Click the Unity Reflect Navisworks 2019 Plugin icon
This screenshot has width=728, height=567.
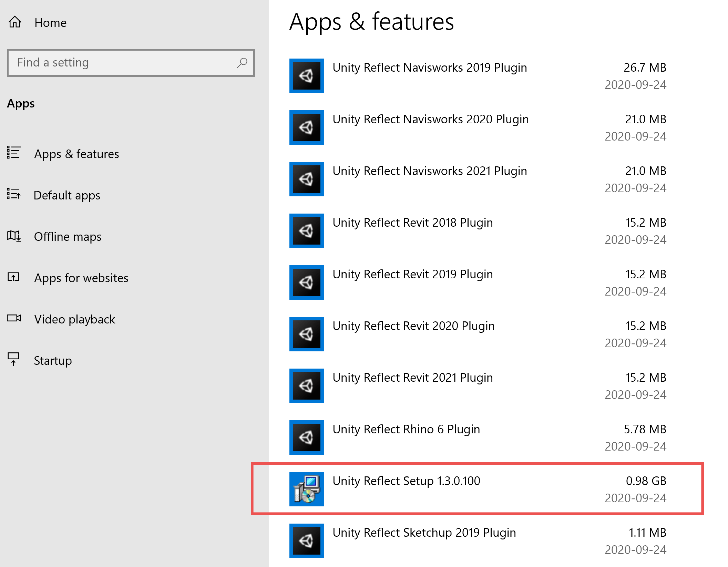307,76
